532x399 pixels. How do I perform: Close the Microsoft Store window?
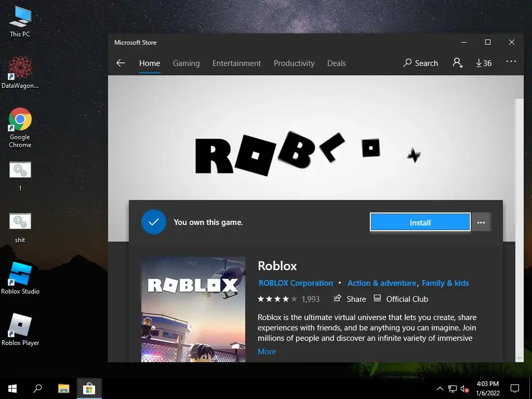[x=512, y=43]
